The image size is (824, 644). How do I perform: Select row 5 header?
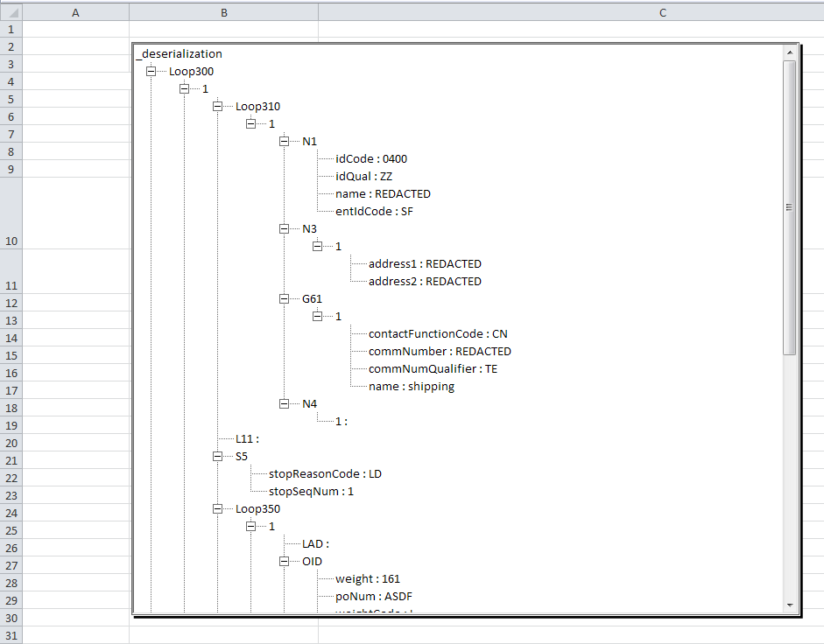pos(11,99)
